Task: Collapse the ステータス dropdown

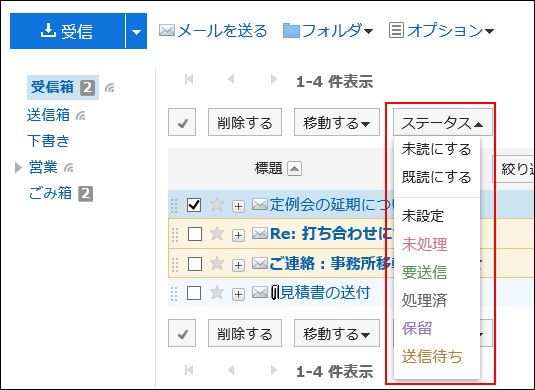Action: pyautogui.click(x=443, y=122)
